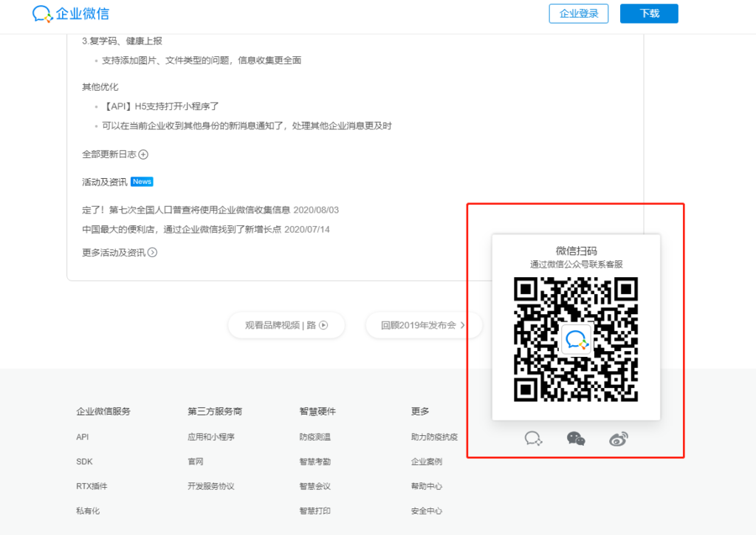The image size is (756, 535).
Task: Click play icon in 观看品牌视频 button
Action: (323, 325)
